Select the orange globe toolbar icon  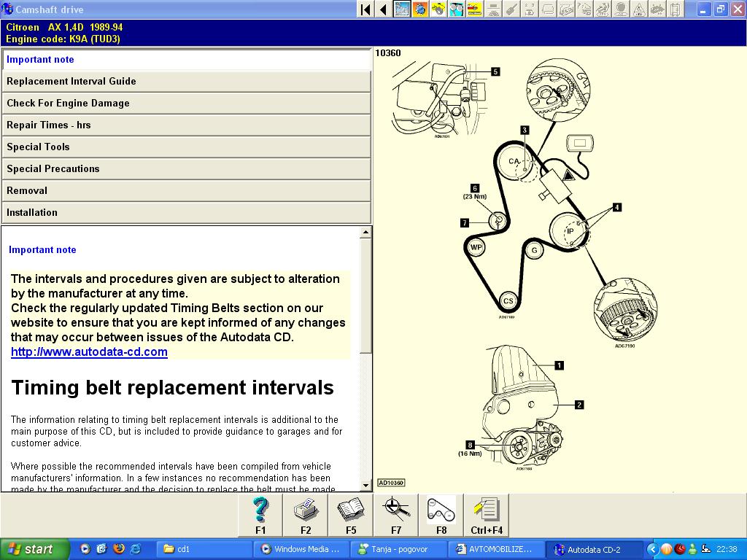point(420,9)
